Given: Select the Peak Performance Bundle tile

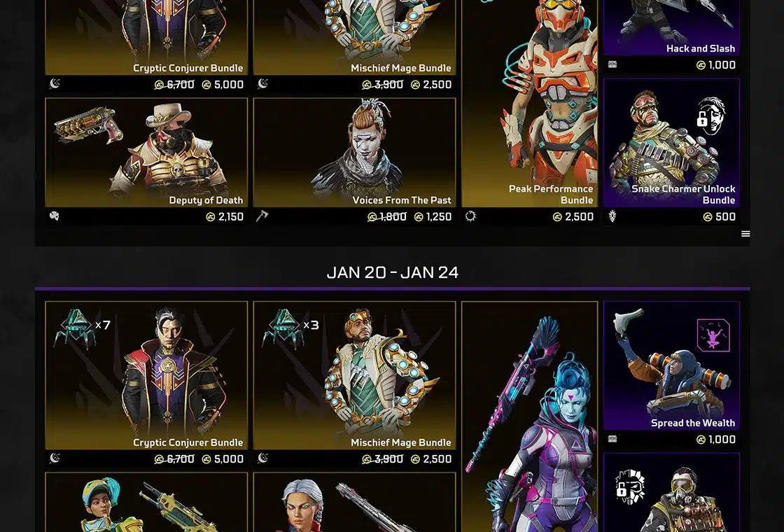Looking at the screenshot, I should [x=529, y=103].
